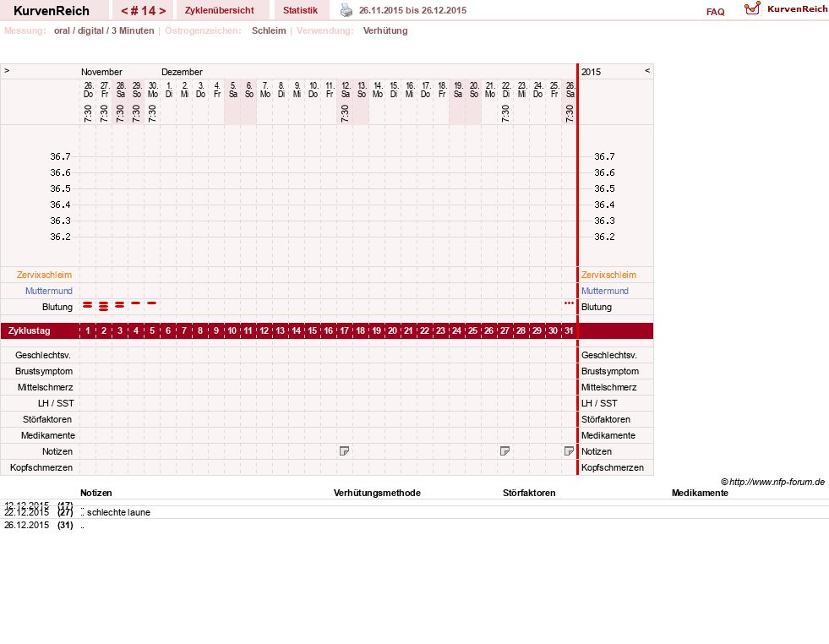
Task: Click bleeding marker on cycle day 1
Action: [x=88, y=304]
